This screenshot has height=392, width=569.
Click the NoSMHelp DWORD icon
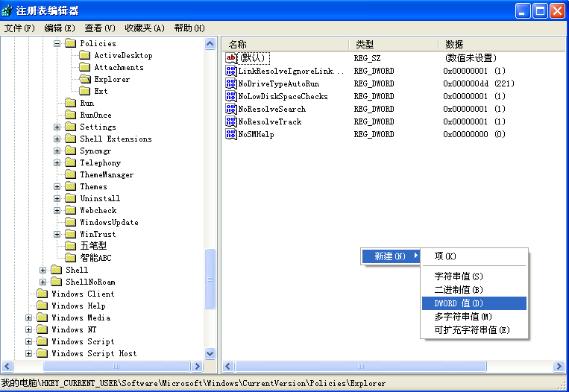coord(230,135)
